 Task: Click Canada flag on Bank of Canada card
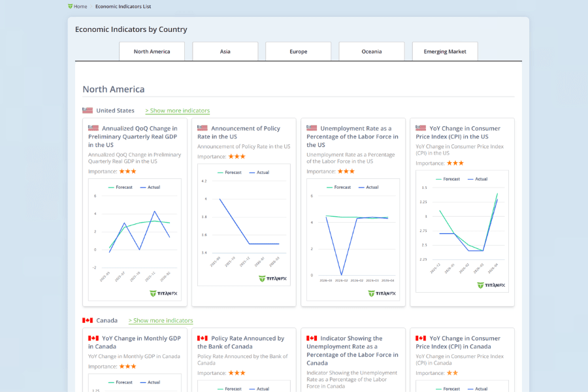pos(203,338)
